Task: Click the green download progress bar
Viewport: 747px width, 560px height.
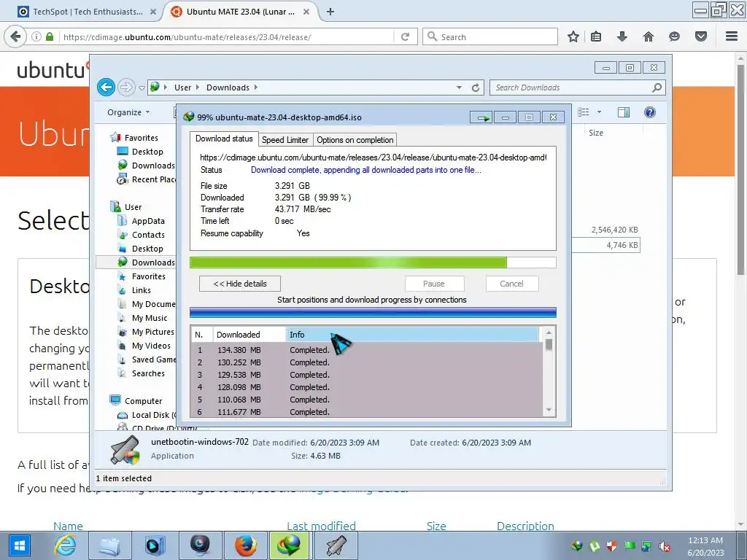Action: click(373, 262)
